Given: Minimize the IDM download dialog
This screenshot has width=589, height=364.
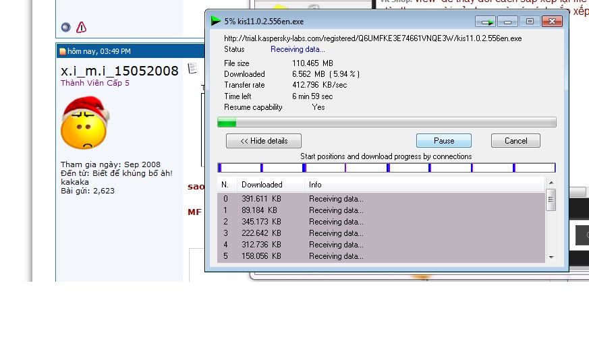Looking at the screenshot, I should [x=508, y=22].
